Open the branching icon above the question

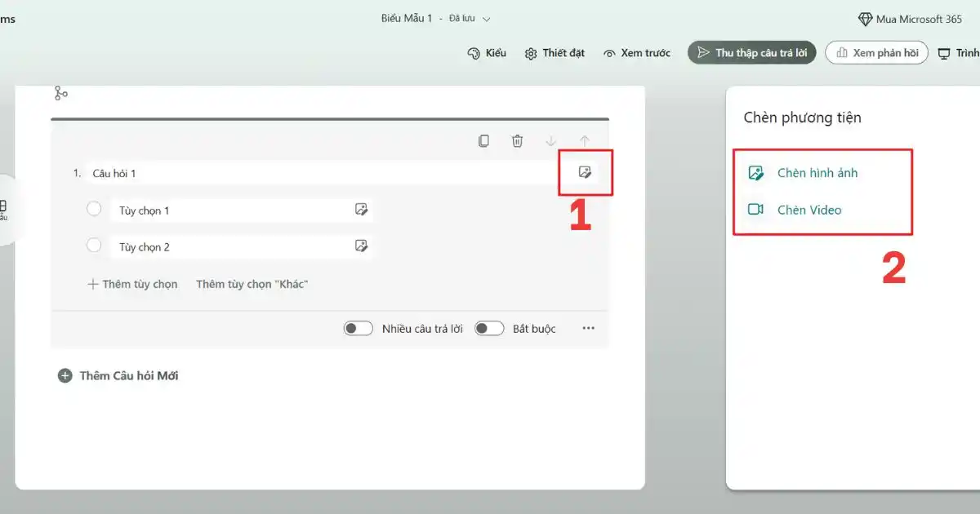click(60, 94)
